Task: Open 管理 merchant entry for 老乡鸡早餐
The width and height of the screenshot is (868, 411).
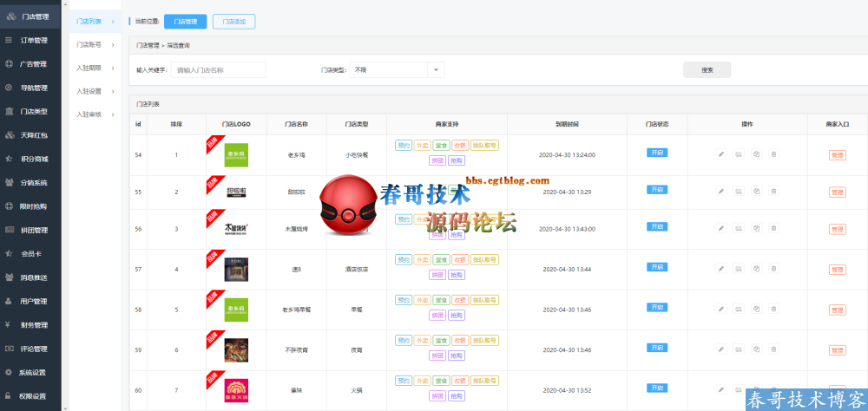Action: click(x=838, y=310)
